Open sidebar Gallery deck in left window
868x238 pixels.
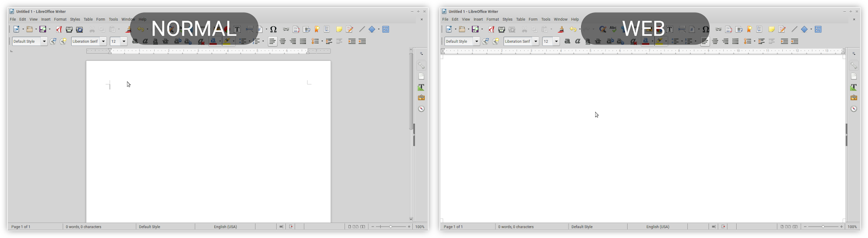(x=421, y=98)
